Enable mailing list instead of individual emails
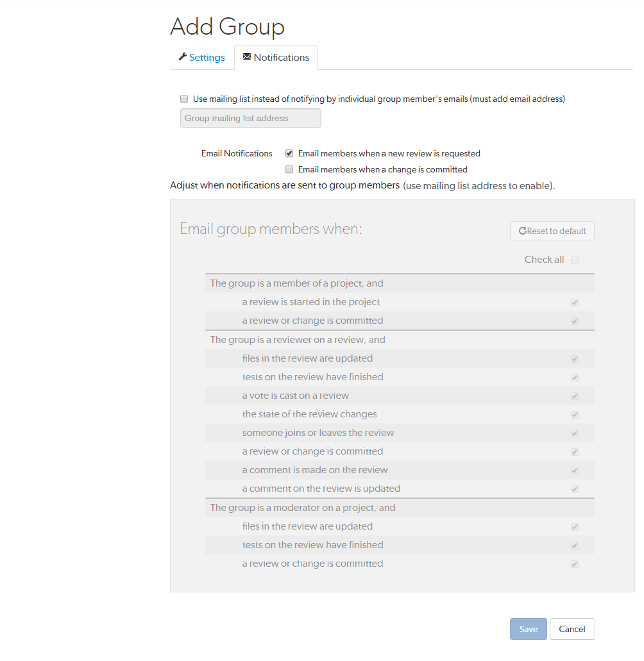 (184, 99)
